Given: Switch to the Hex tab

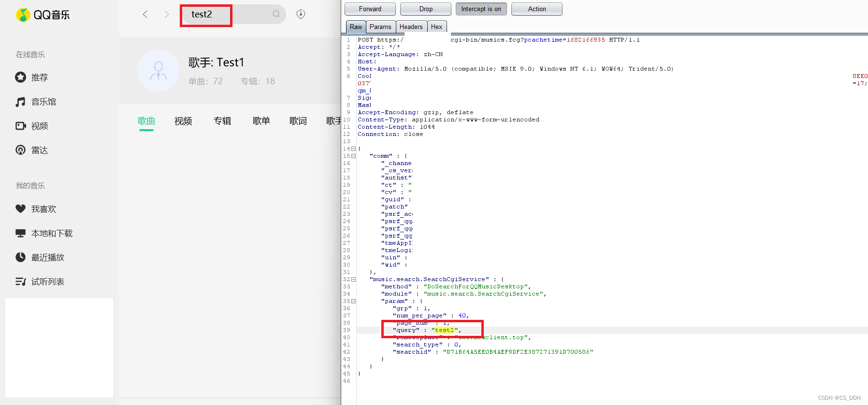Looking at the screenshot, I should coord(436,27).
